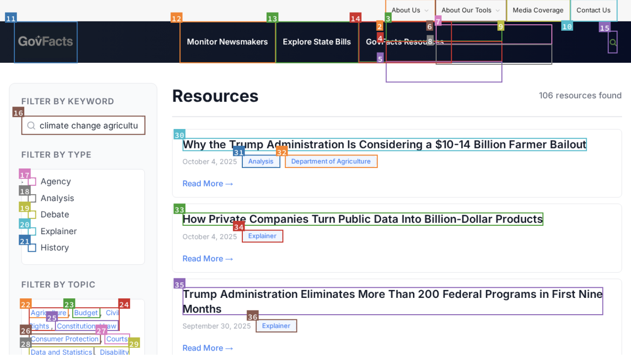Screen dimensions: 631x364
Task: Select the Budget topic filter
Action: pyautogui.click(x=86, y=313)
